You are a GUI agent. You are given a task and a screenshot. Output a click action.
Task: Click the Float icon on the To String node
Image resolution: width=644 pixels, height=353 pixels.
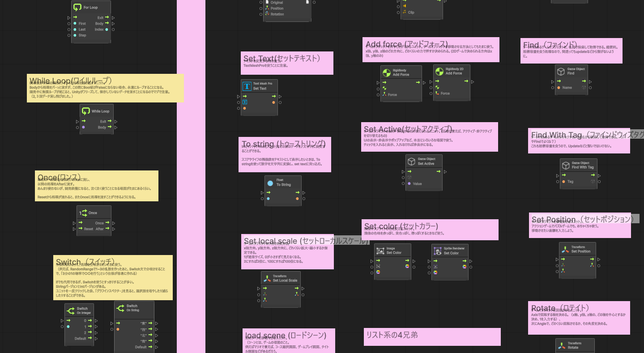(x=270, y=183)
